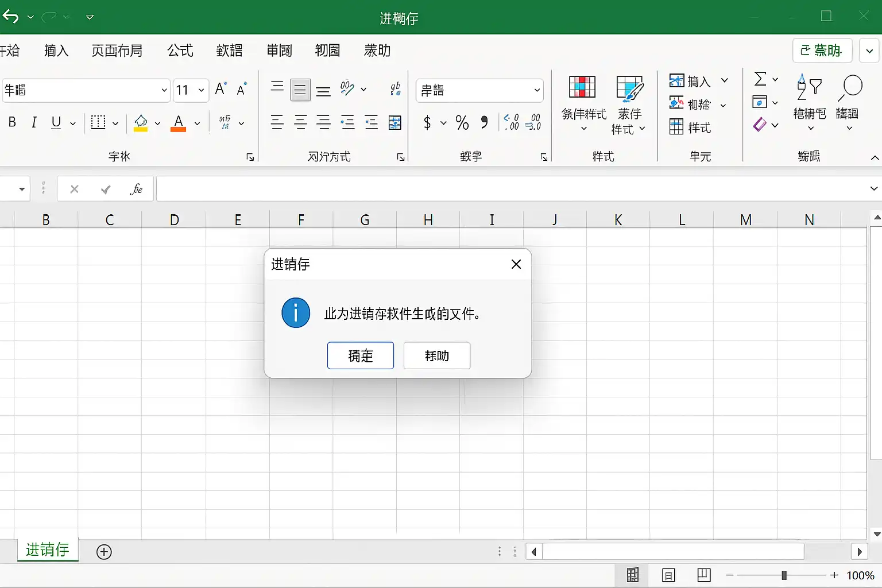Expand the number format combo box
Image resolution: width=882 pixels, height=588 pixels.
click(537, 90)
